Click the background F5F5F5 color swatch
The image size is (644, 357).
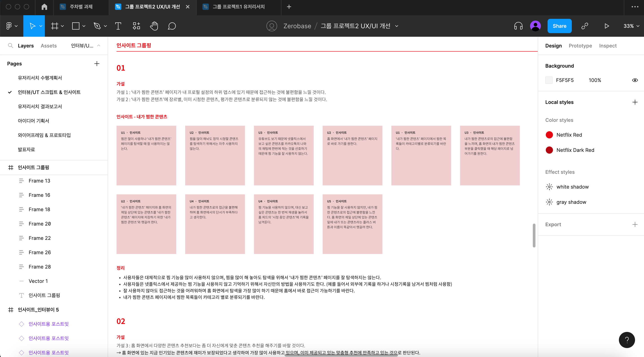(549, 80)
